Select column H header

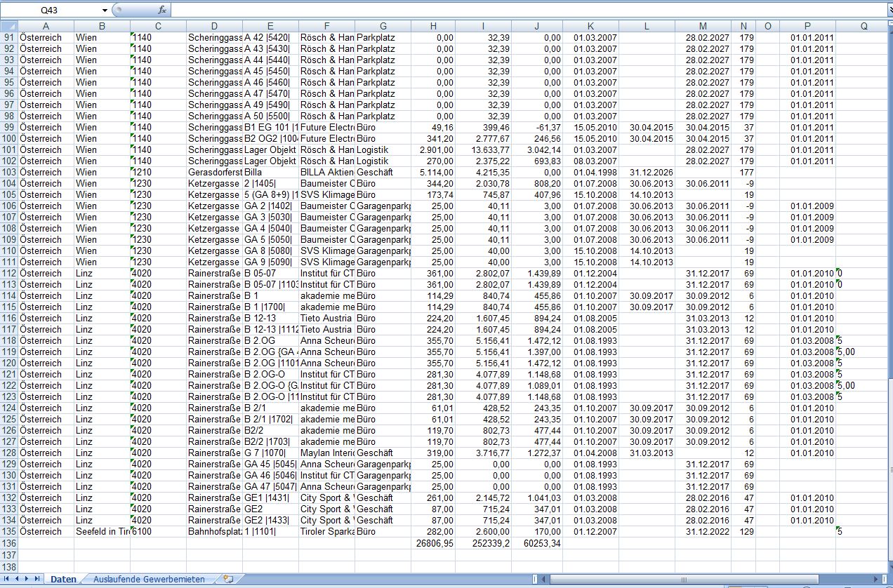coord(433,26)
